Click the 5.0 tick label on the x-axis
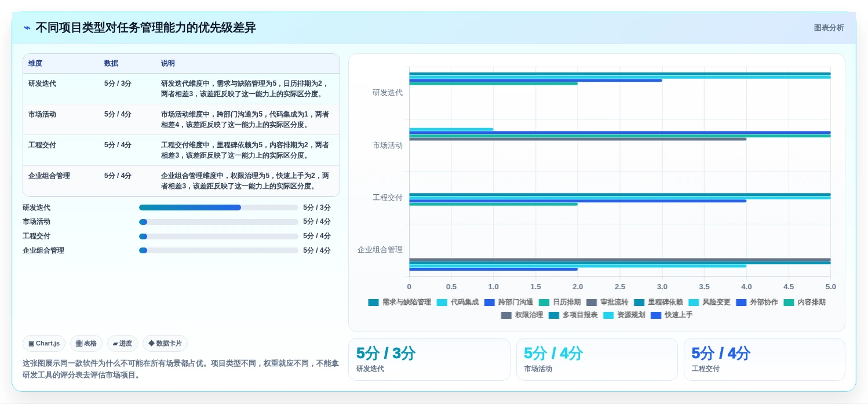 [x=830, y=286]
